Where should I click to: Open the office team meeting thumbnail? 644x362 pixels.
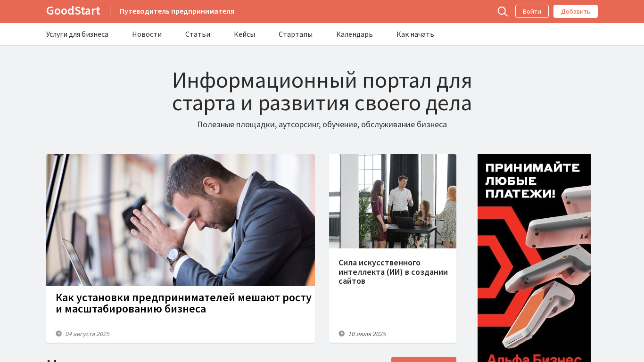(393, 201)
